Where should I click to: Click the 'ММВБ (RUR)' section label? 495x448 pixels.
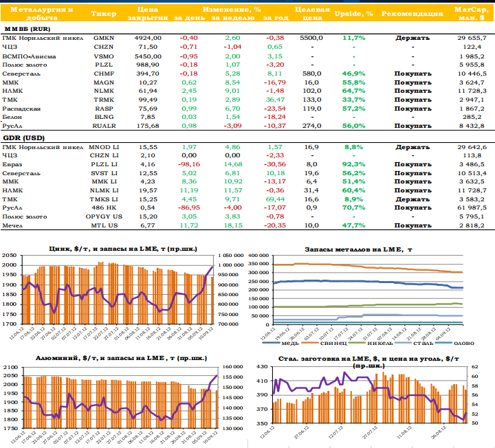click(27, 29)
